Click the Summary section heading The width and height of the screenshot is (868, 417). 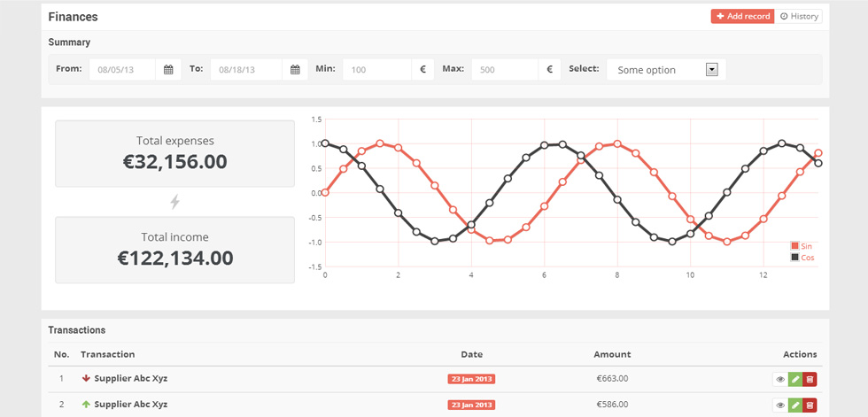(x=69, y=42)
